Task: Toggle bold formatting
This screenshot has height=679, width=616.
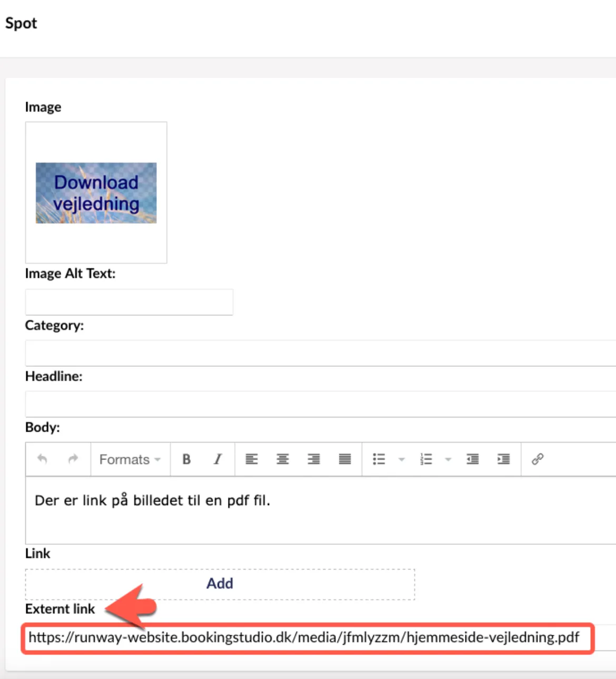Action: click(x=186, y=460)
